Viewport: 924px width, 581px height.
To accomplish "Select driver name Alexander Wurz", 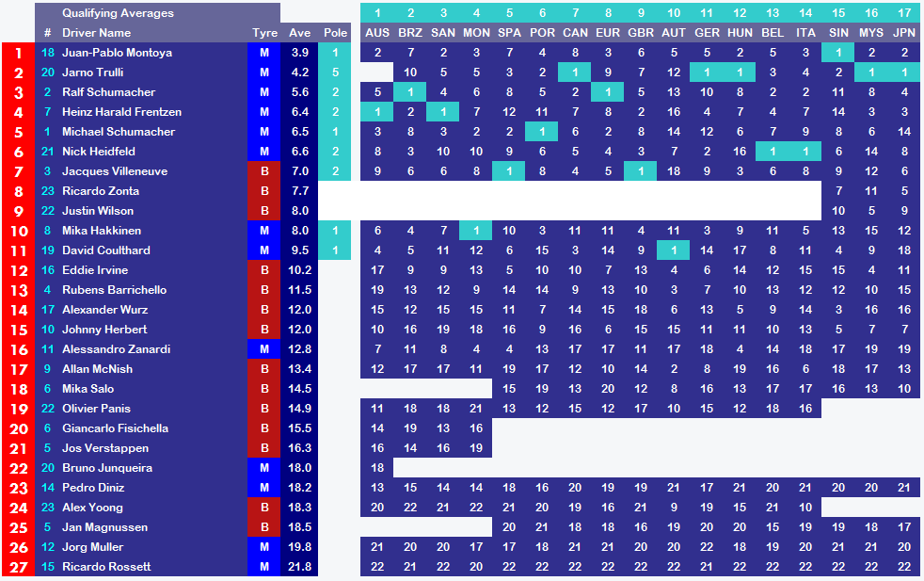I will tap(104, 310).
